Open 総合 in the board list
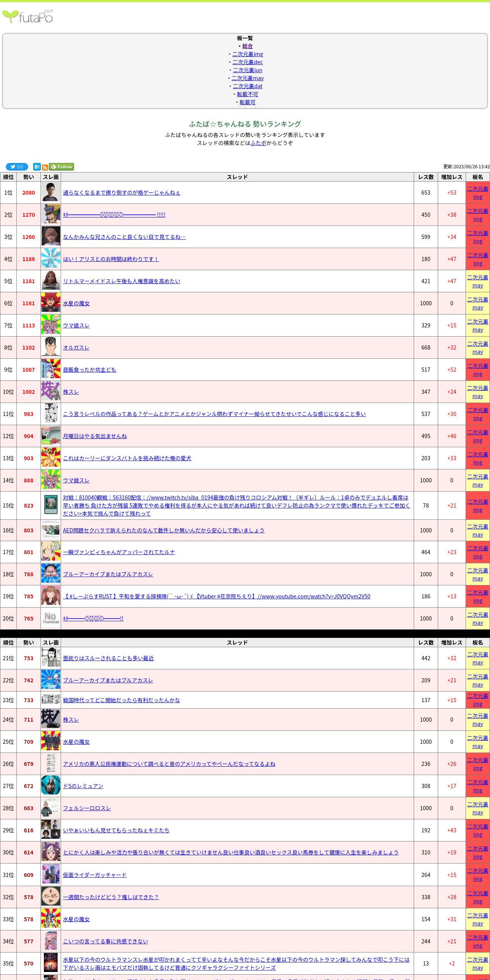The height and width of the screenshot is (980, 490). [x=247, y=46]
